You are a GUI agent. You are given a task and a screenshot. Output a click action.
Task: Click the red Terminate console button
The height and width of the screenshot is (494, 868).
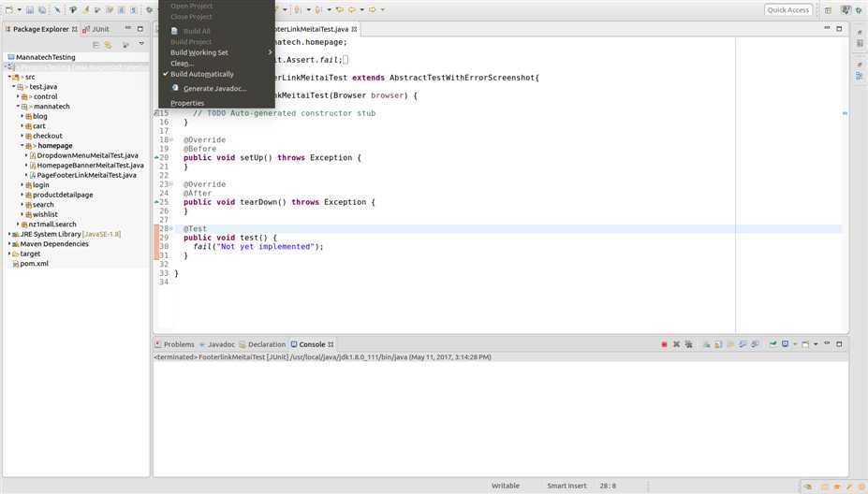664,344
